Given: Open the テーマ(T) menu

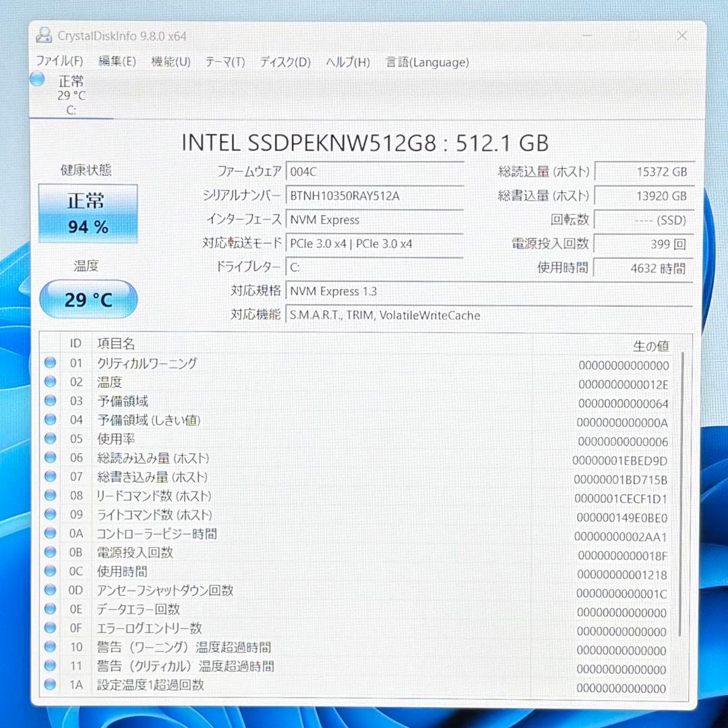Looking at the screenshot, I should tap(225, 62).
